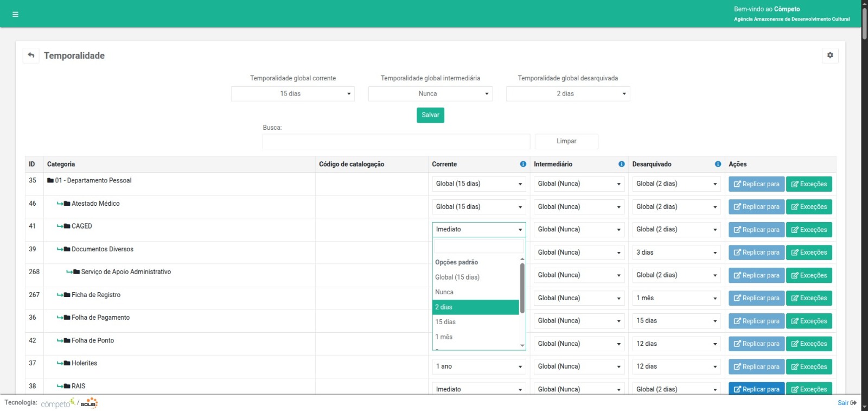Open the hamburger menu in the header
This screenshot has width=868, height=411.
click(15, 15)
